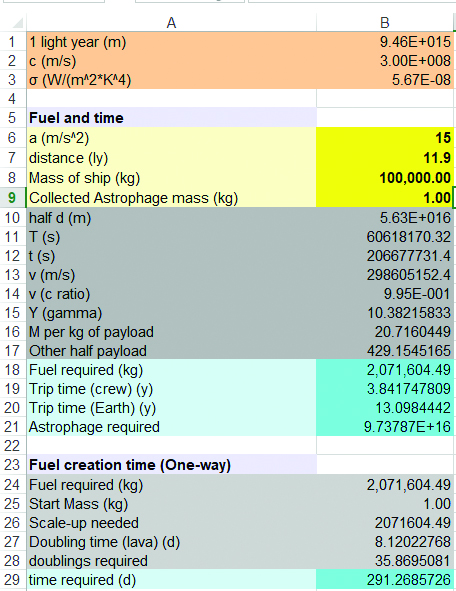Click cell 'Y (gamma)'

tap(171, 312)
